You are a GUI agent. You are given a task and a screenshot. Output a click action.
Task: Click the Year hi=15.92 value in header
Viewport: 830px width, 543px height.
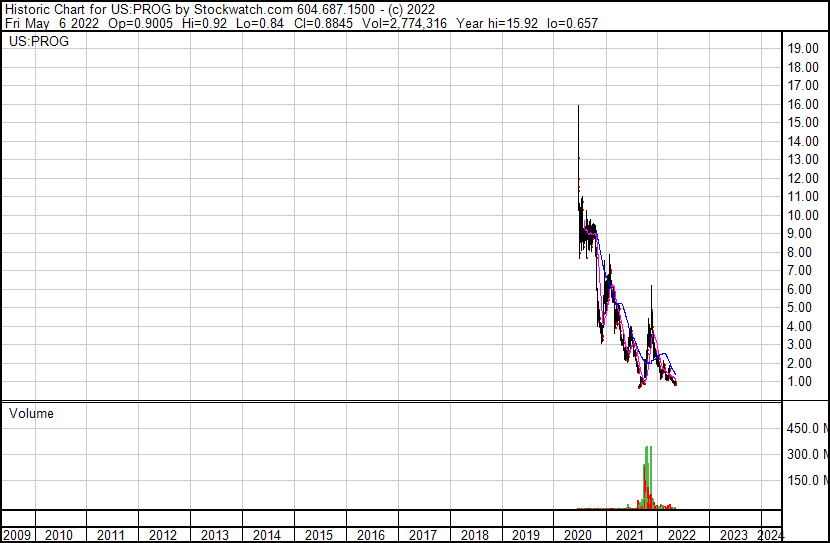(497, 23)
